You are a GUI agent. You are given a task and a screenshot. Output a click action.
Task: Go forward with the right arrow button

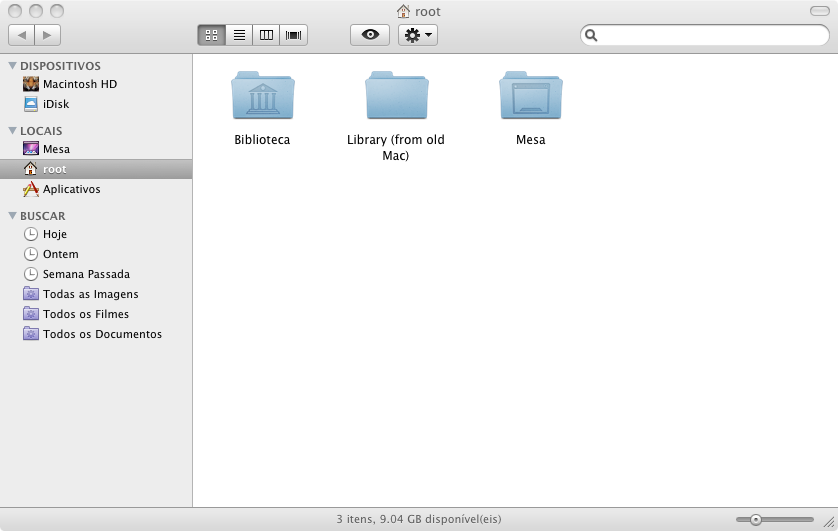coord(48,35)
